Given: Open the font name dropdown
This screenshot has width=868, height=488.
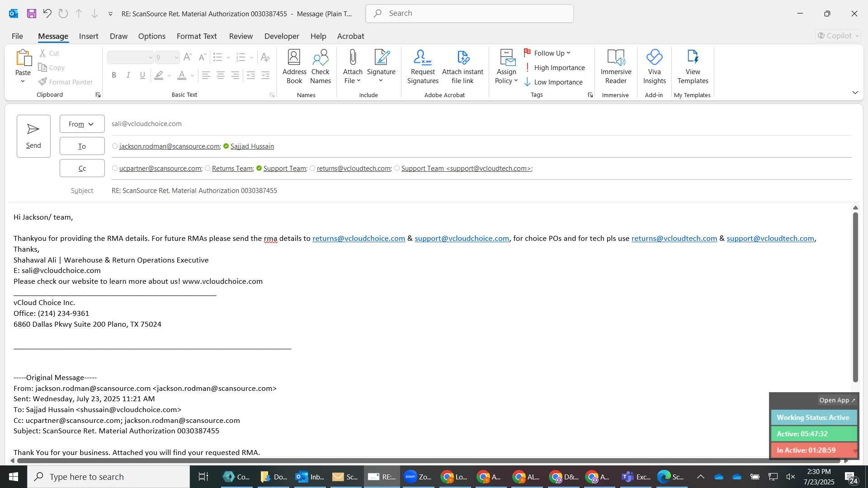Looking at the screenshot, I should click(151, 57).
